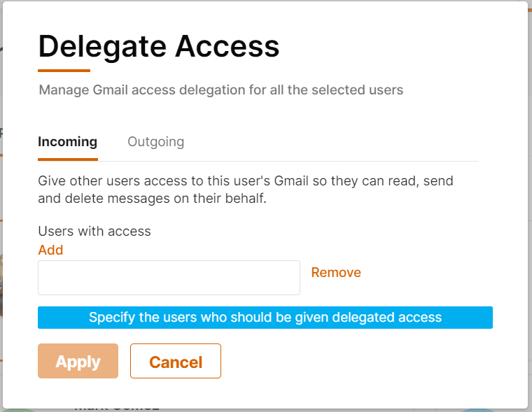Click the orange underline beneath Incoming tab
Screen dimensions: 532x412
(67, 159)
